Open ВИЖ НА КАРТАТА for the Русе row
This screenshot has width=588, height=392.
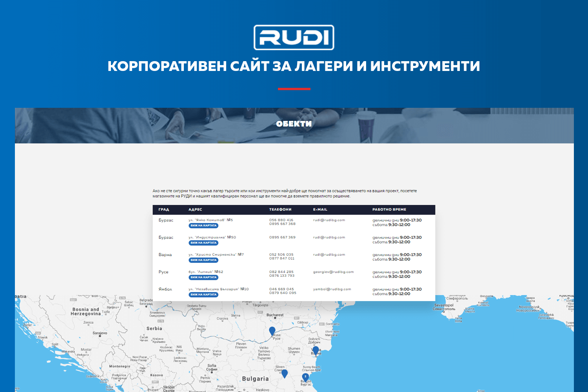[x=204, y=277]
